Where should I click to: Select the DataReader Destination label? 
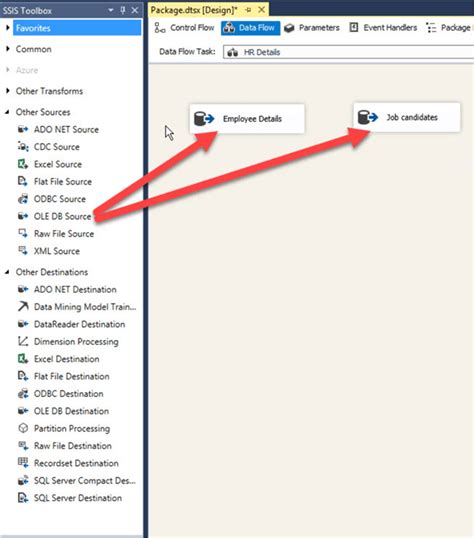(80, 324)
